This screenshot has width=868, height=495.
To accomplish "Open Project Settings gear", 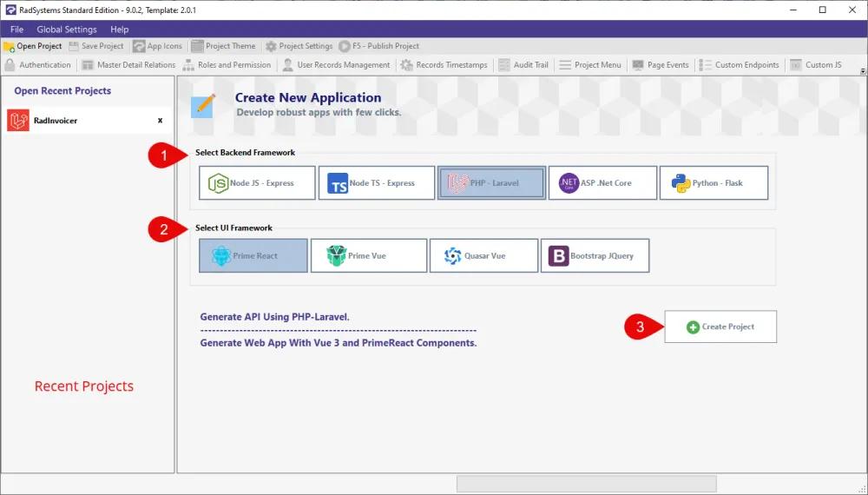I will (x=299, y=46).
